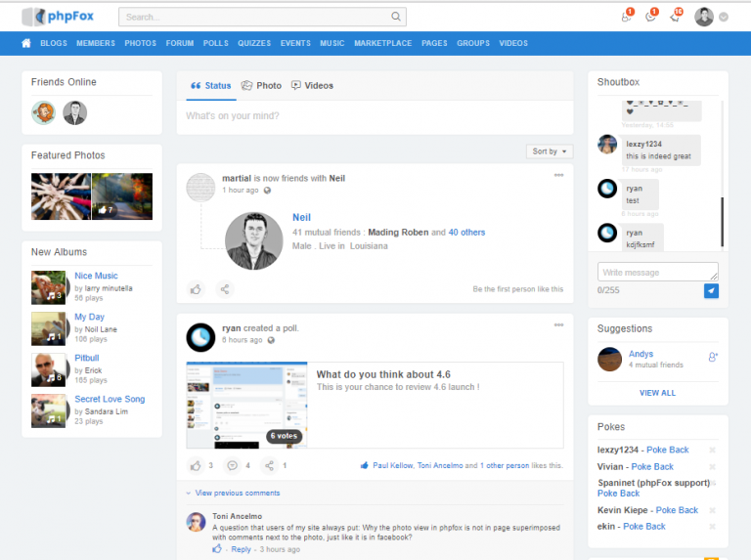This screenshot has height=560, width=751.
Task: Add Andys as friend icon
Action: point(713,358)
